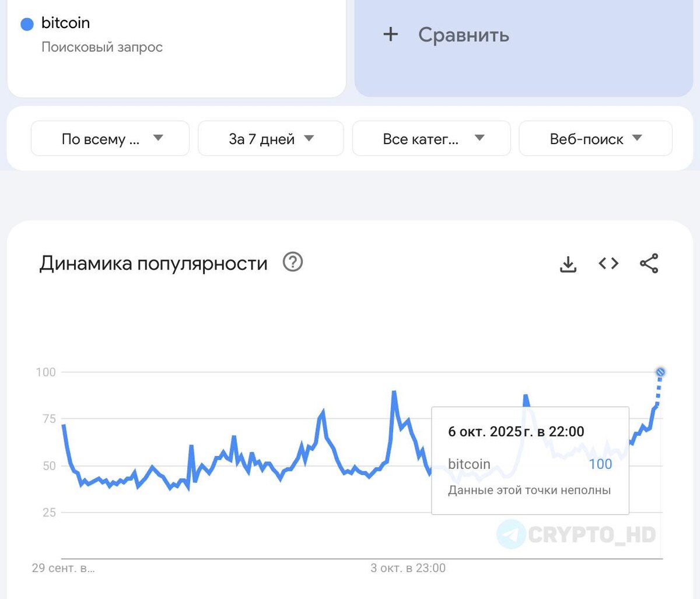Open the По всему region dropdown
700x599 pixels.
110,139
